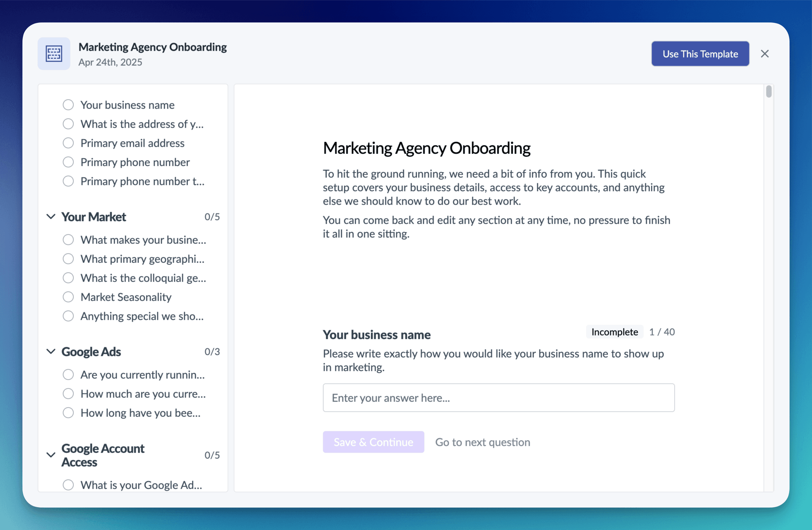Viewport: 812px width, 530px height.
Task: Click the Incomplete status badge
Action: coord(614,331)
